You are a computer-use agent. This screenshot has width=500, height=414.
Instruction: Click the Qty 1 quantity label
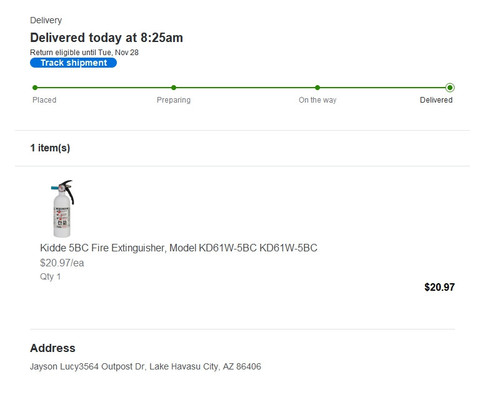(50, 277)
